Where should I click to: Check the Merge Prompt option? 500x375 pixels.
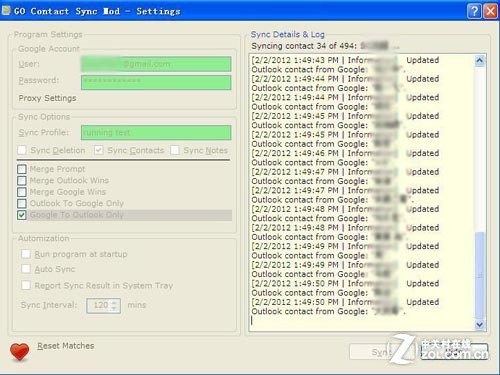[x=22, y=169]
